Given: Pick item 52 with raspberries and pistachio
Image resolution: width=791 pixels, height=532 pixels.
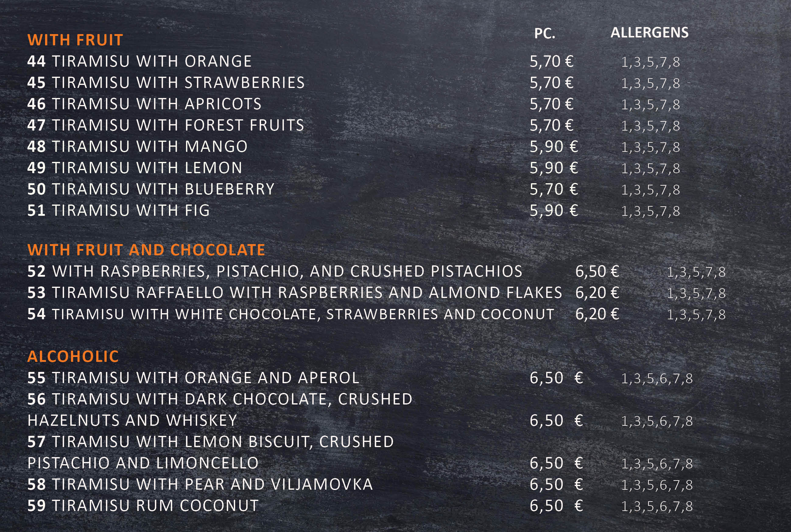Looking at the screenshot, I should point(275,271).
